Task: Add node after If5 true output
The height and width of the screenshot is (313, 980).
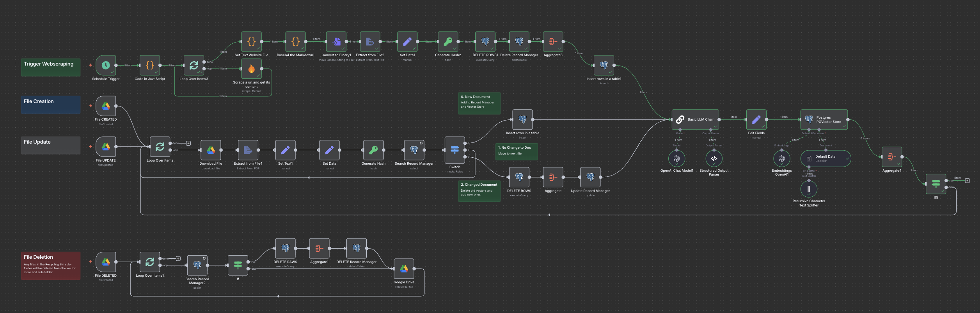Action: pos(967,180)
